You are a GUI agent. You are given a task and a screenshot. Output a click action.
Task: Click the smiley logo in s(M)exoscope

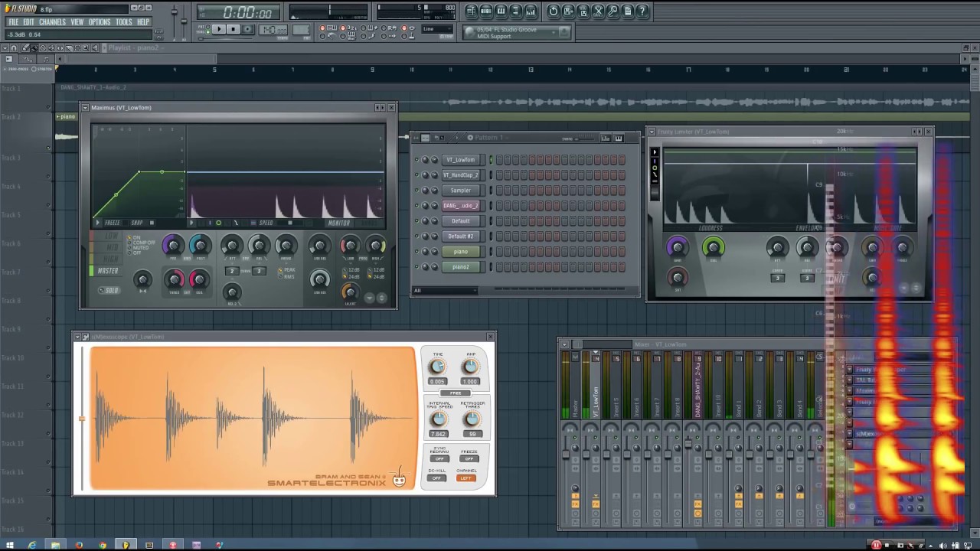[399, 480]
